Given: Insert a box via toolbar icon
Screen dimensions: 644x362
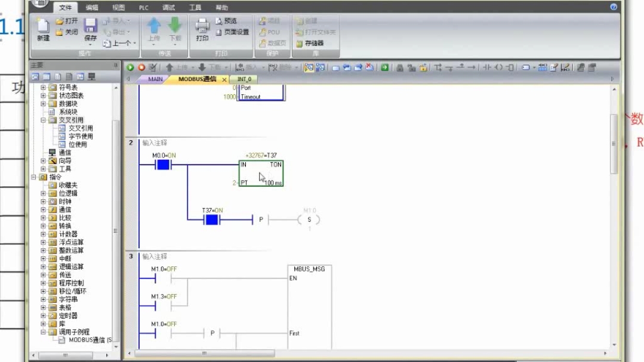Looking at the screenshot, I should [510, 67].
